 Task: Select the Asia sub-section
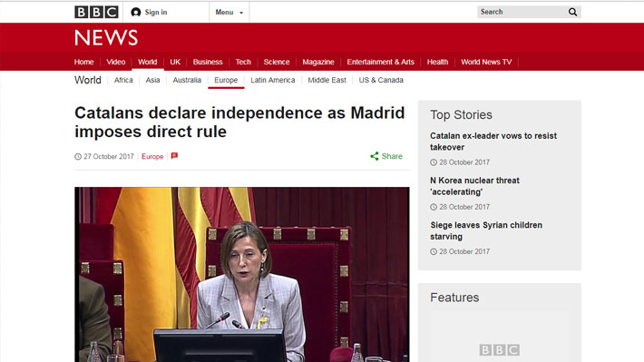[152, 80]
